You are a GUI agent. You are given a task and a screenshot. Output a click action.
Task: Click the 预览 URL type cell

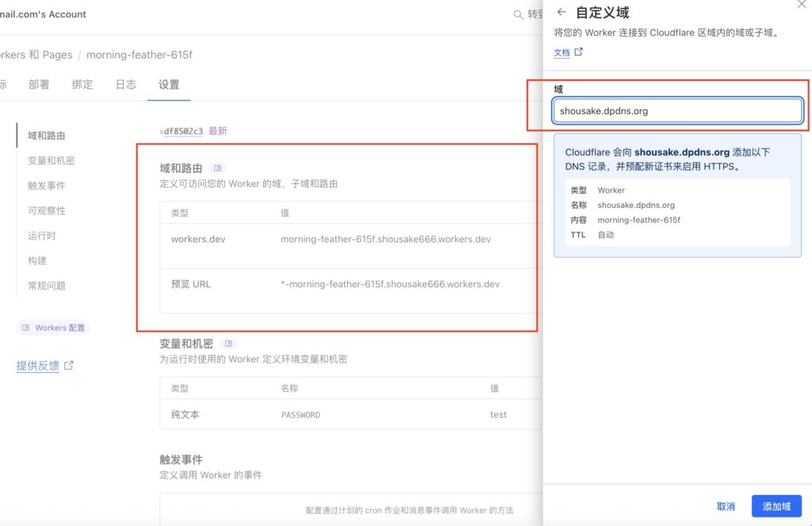pyautogui.click(x=190, y=284)
